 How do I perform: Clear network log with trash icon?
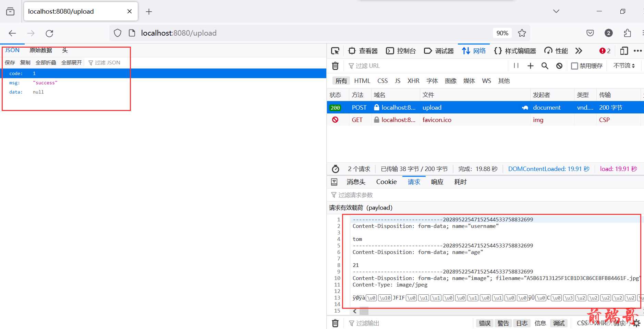(336, 66)
